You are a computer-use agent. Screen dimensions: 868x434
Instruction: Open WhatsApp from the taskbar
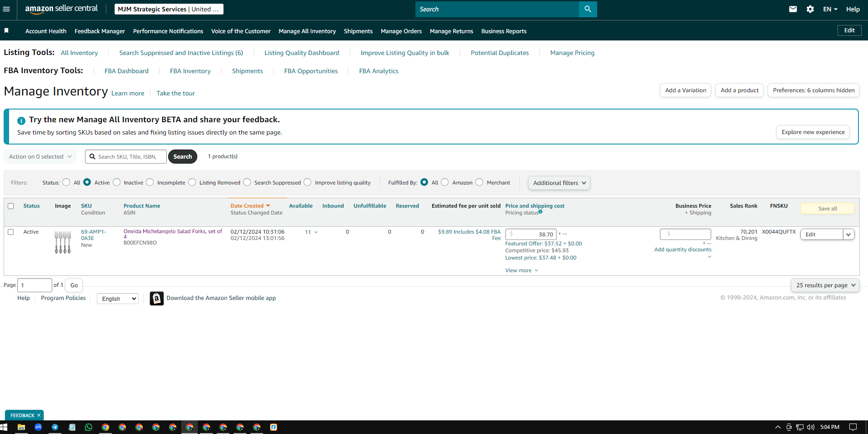89,427
